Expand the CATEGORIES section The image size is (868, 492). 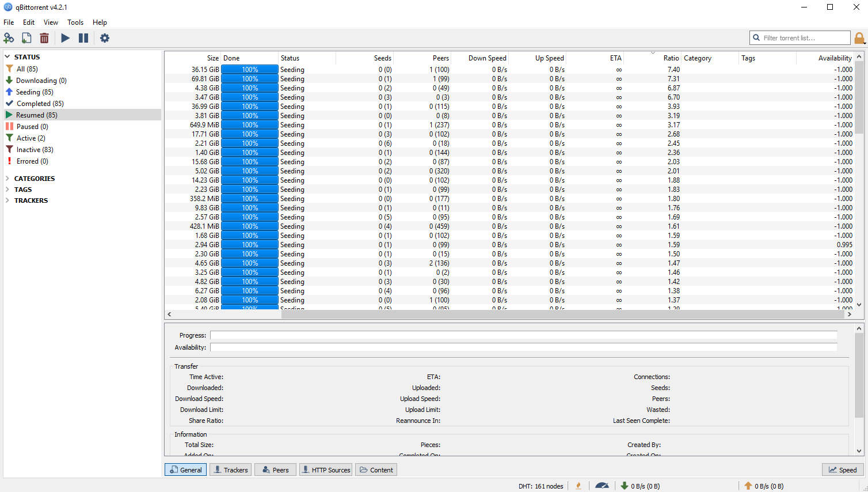(7, 179)
